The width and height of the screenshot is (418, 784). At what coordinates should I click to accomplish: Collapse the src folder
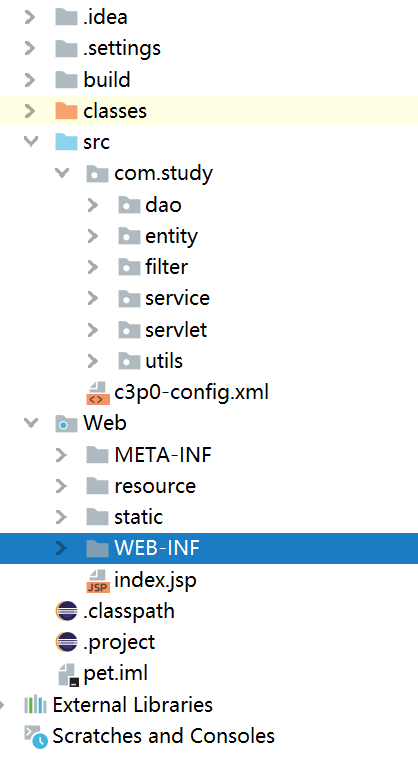pyautogui.click(x=30, y=142)
